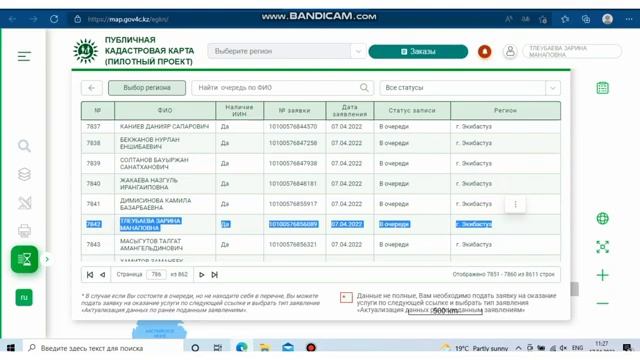This screenshot has height=360, width=640.
Task: Click the fit-to-extent icon on right
Action: coord(602,247)
